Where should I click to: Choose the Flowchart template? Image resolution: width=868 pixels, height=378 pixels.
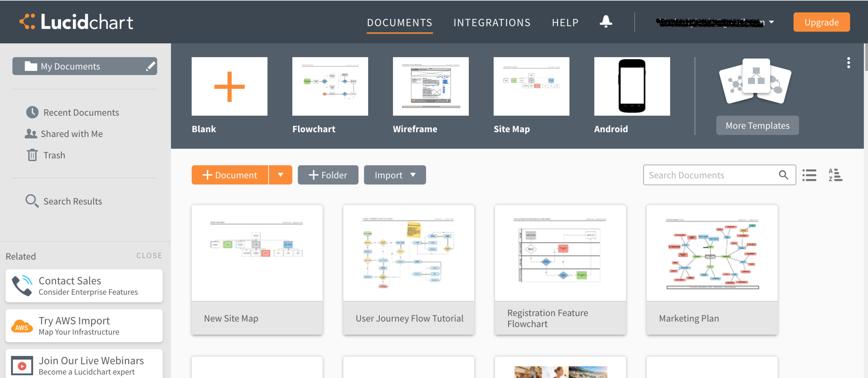[x=330, y=86]
